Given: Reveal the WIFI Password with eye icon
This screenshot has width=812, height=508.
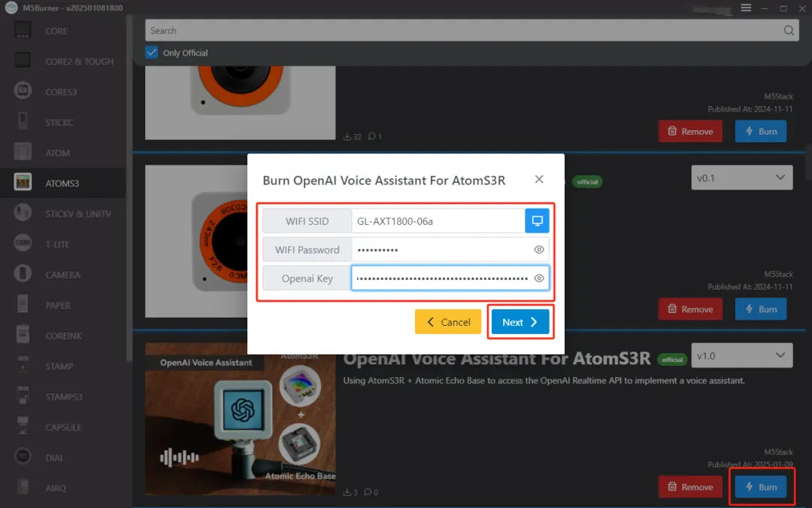Looking at the screenshot, I should [x=539, y=250].
